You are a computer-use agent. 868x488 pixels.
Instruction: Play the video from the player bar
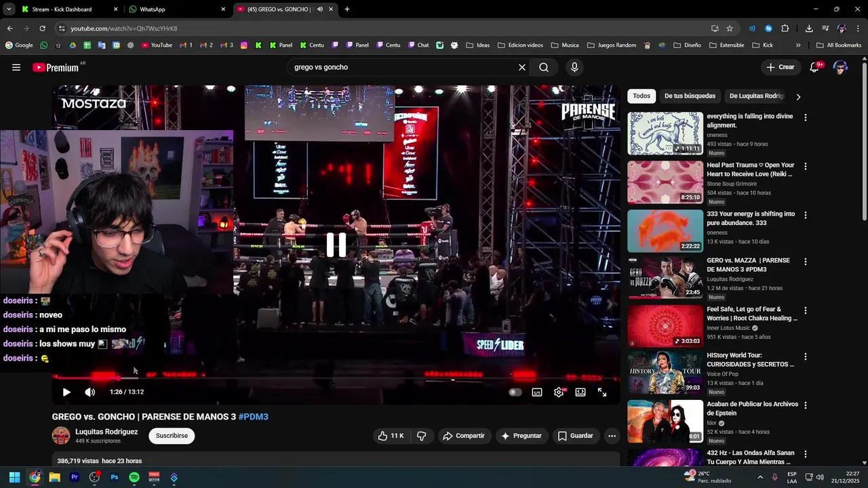[x=66, y=392]
